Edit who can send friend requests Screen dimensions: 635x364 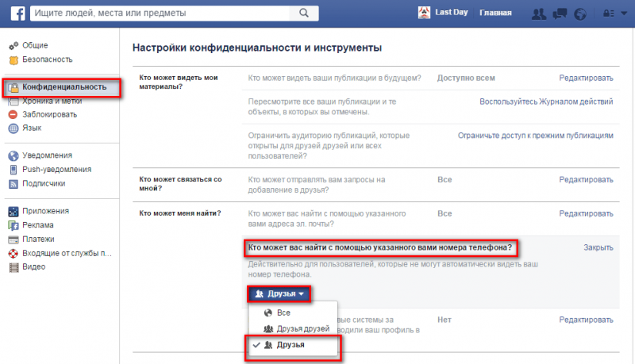(586, 179)
